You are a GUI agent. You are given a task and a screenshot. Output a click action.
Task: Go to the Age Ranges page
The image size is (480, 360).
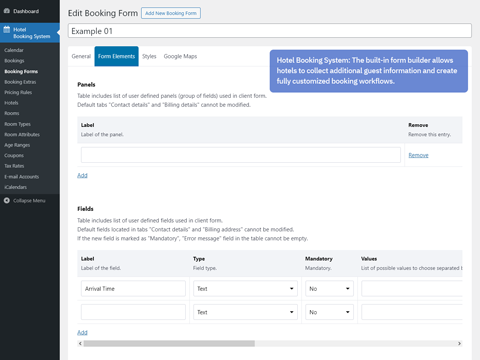tap(17, 145)
